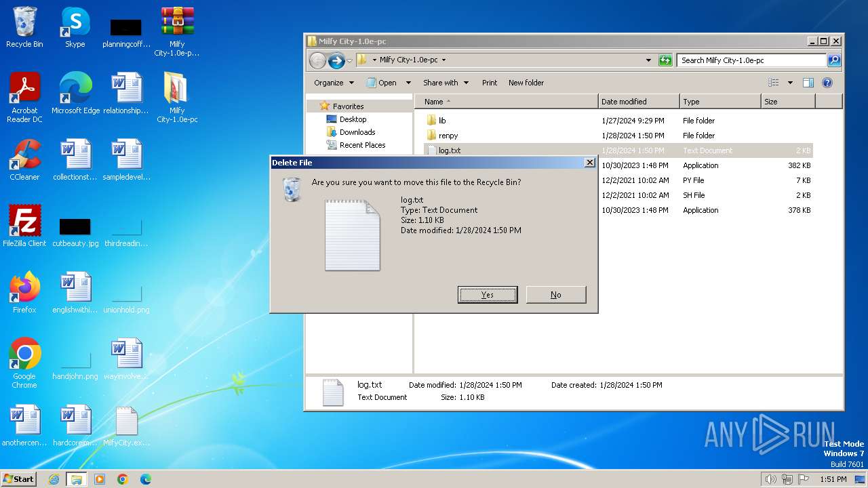Click the volume icon in the system tray
868x488 pixels.
point(770,479)
